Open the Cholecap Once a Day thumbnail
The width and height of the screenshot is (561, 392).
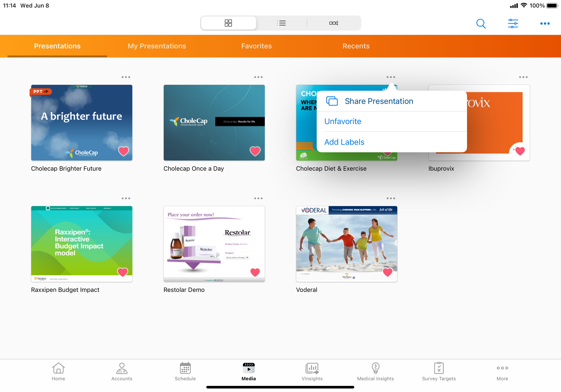click(x=214, y=123)
